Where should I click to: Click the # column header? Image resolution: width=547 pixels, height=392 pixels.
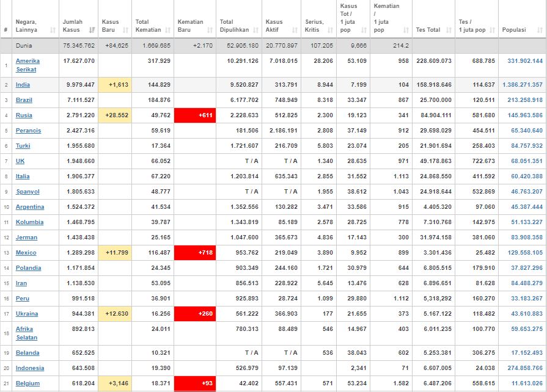click(x=6, y=30)
